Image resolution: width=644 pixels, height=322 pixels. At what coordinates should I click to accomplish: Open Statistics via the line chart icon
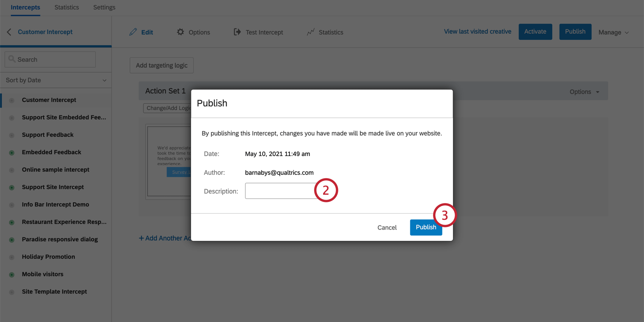click(x=311, y=32)
